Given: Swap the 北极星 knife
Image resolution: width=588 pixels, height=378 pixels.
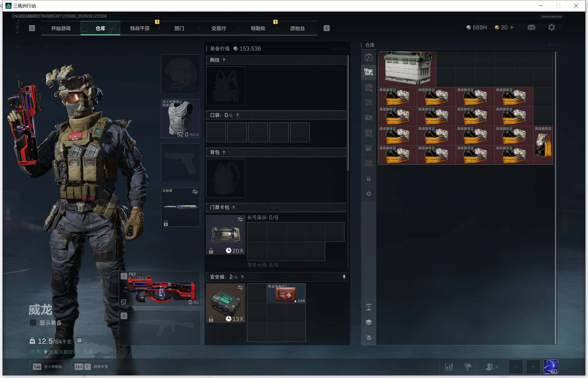Looking at the screenshot, I should [195, 192].
